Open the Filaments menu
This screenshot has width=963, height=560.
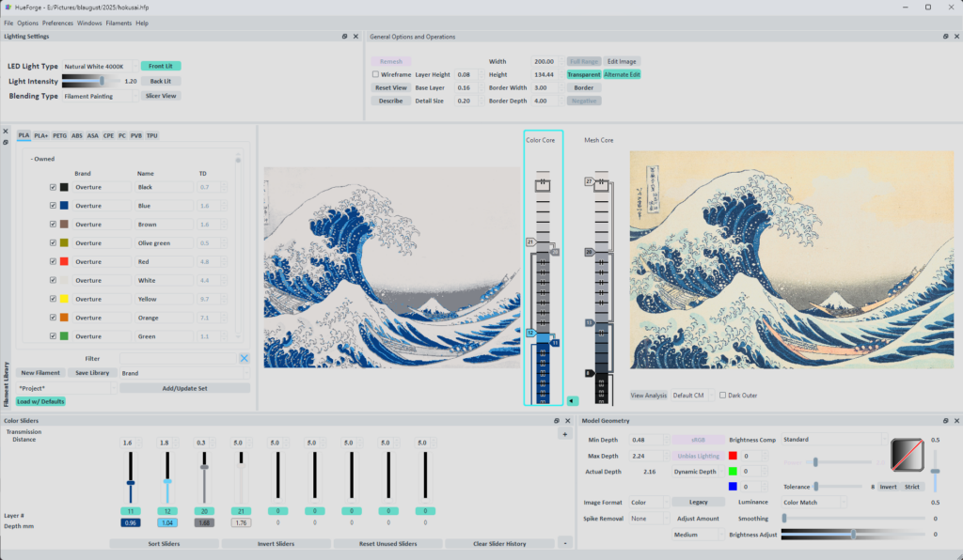point(118,23)
